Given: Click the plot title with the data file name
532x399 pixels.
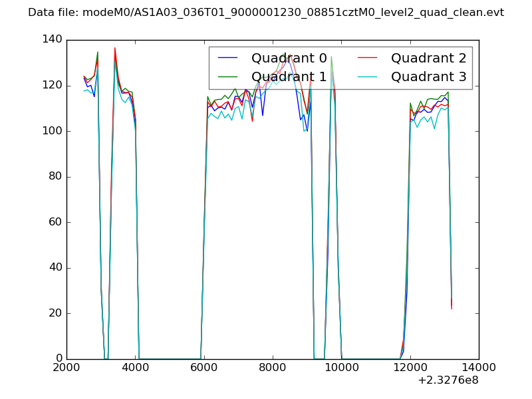Looking at the screenshot, I should coord(266,13).
